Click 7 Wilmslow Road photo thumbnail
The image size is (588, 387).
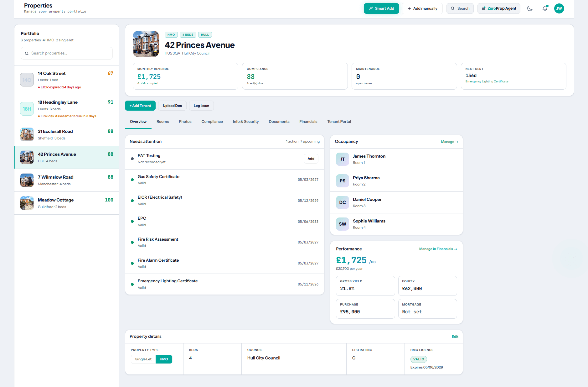[27, 180]
